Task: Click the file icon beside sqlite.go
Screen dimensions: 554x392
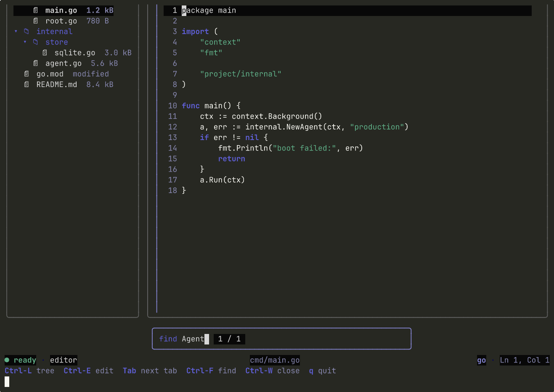Action: coord(45,53)
